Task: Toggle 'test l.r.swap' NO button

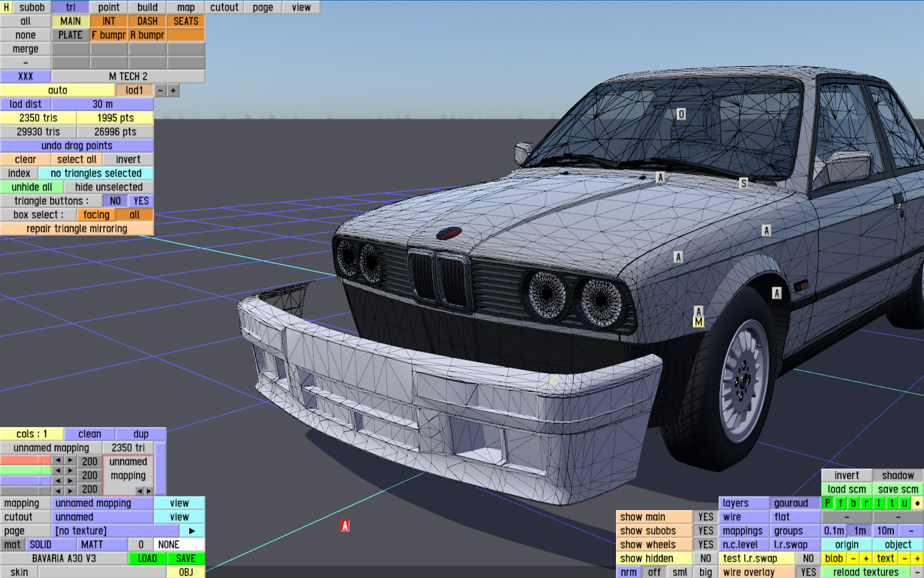Action: coord(809,559)
